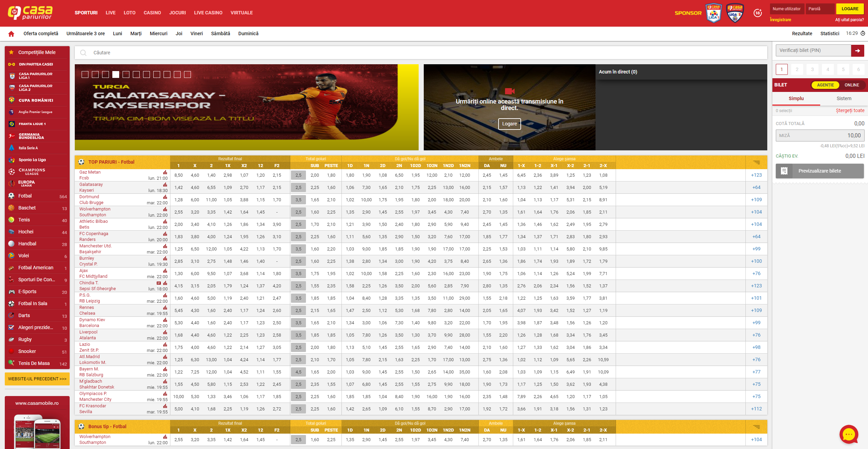Switch bilet mode to ONLINE
The image size is (868, 449).
852,85
